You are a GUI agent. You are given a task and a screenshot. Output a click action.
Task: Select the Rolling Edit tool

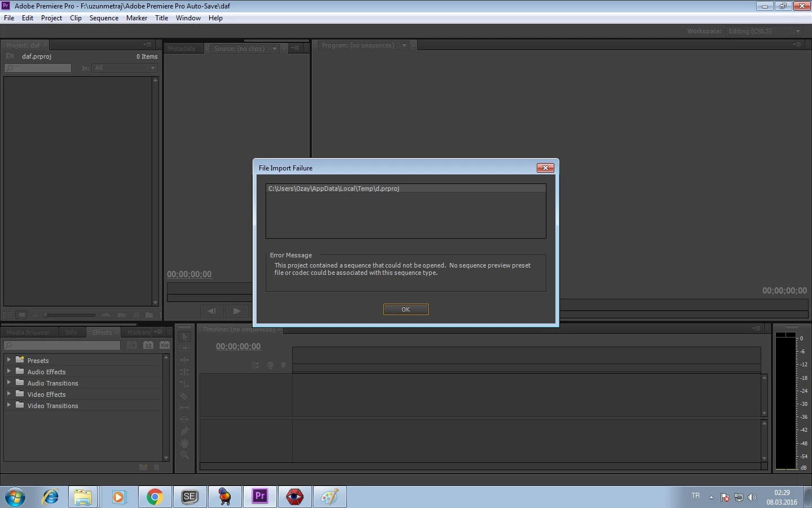[x=184, y=372]
